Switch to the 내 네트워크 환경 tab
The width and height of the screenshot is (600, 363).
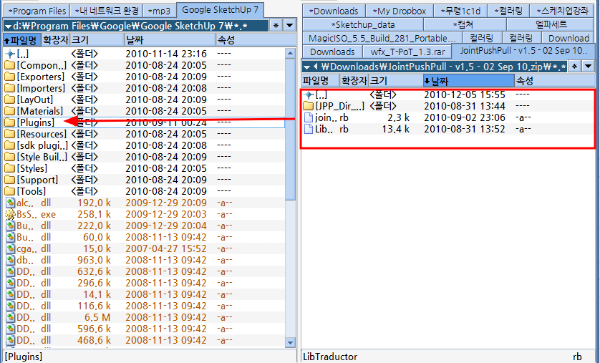pos(106,11)
